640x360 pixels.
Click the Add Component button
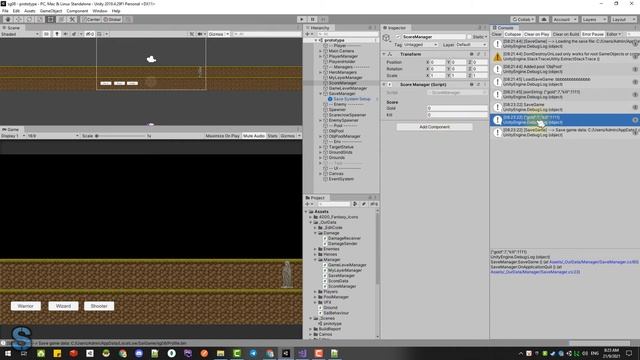tap(434, 127)
